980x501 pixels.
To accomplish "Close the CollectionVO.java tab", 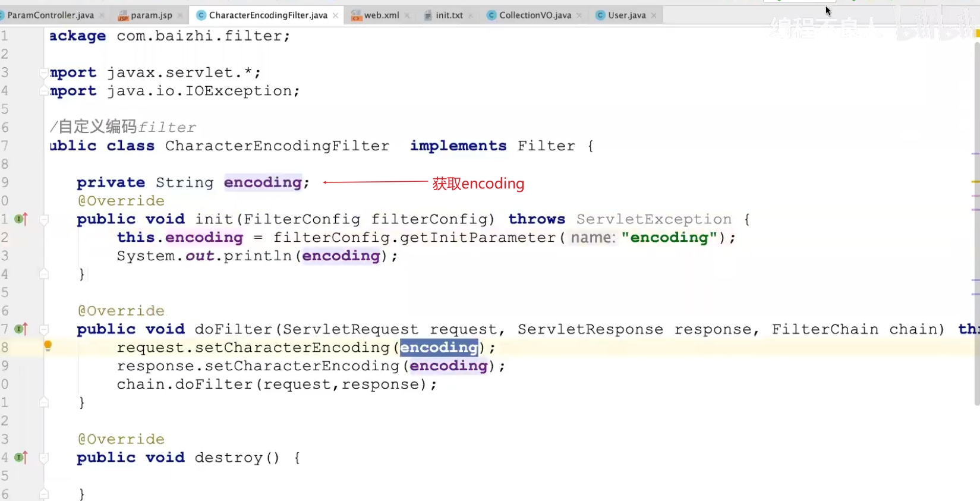I will click(579, 15).
